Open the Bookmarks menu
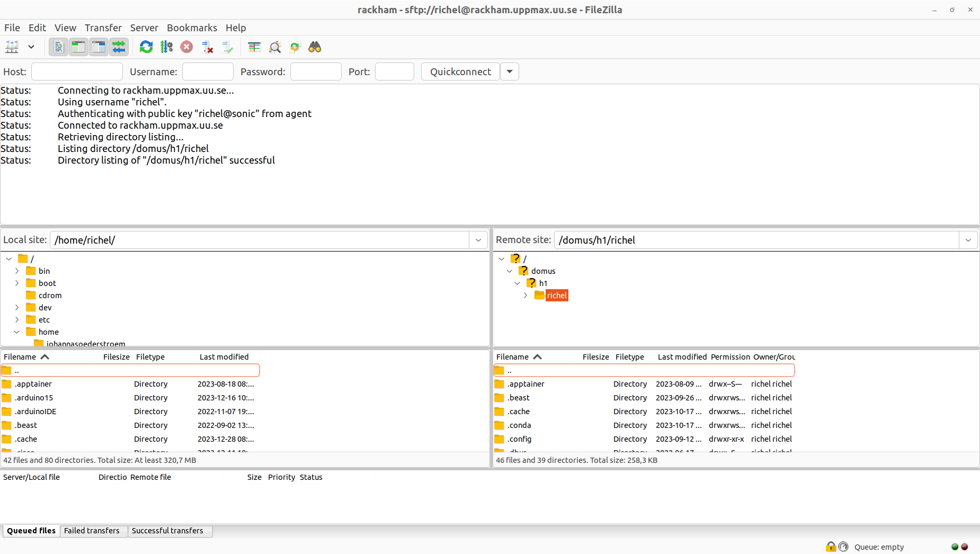 (x=192, y=28)
